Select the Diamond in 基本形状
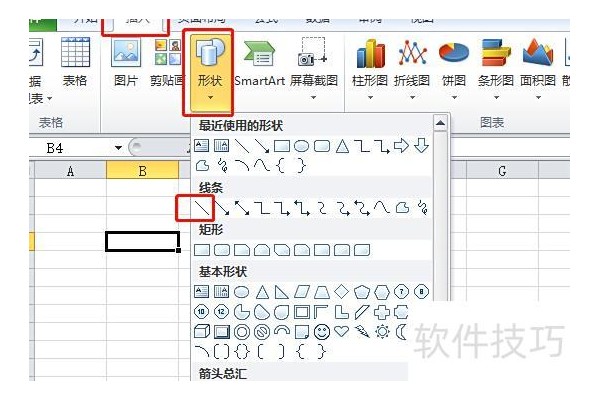600x400 pixels. [342, 292]
